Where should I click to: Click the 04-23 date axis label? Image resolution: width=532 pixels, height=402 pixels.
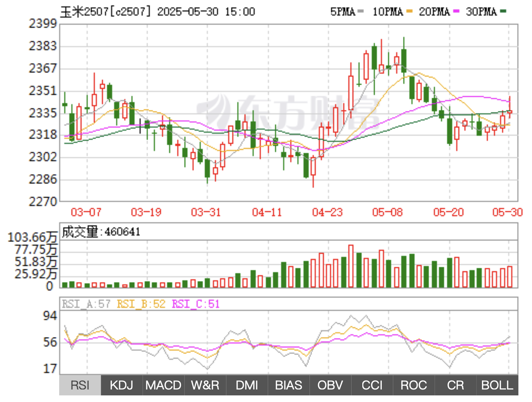[328, 212]
